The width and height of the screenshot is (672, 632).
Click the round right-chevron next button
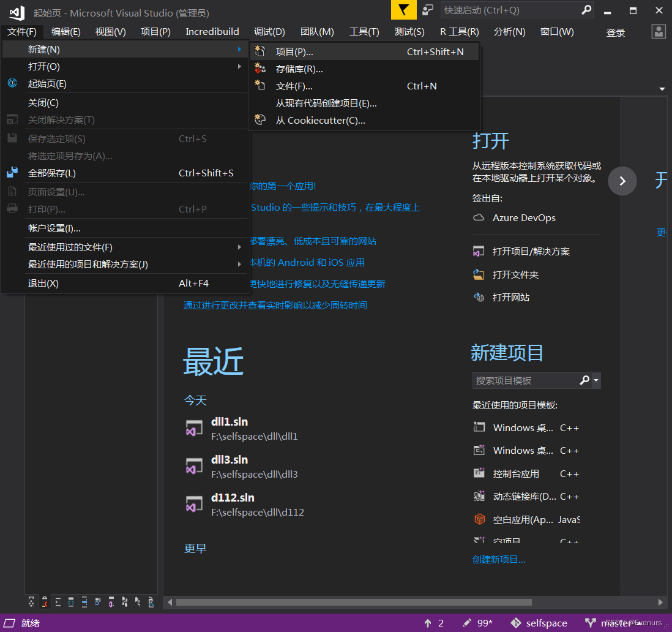point(622,181)
